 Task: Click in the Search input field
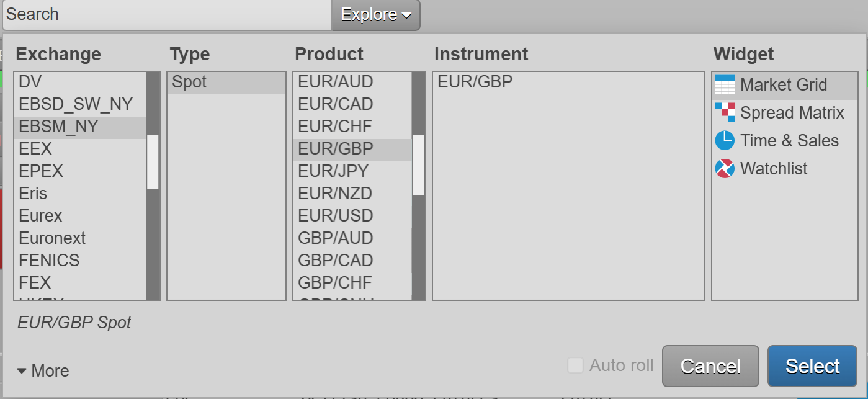pyautogui.click(x=168, y=15)
